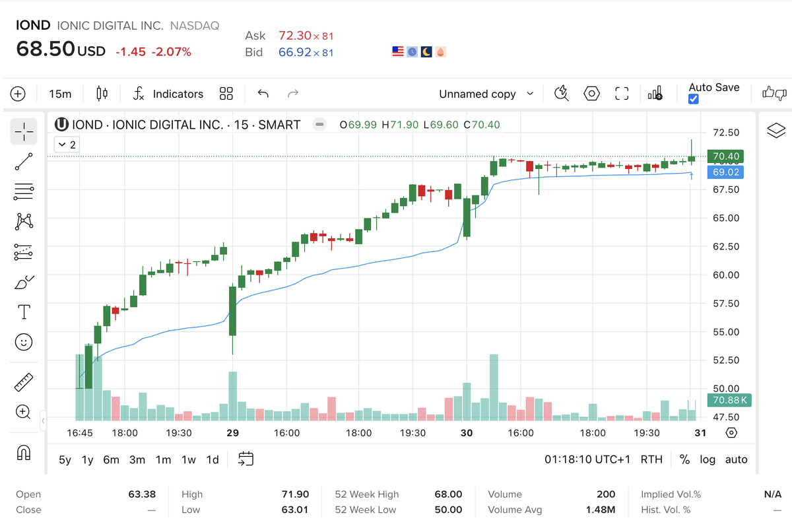The image size is (792, 532).
Task: Set range to 5y
Action: (x=65, y=459)
